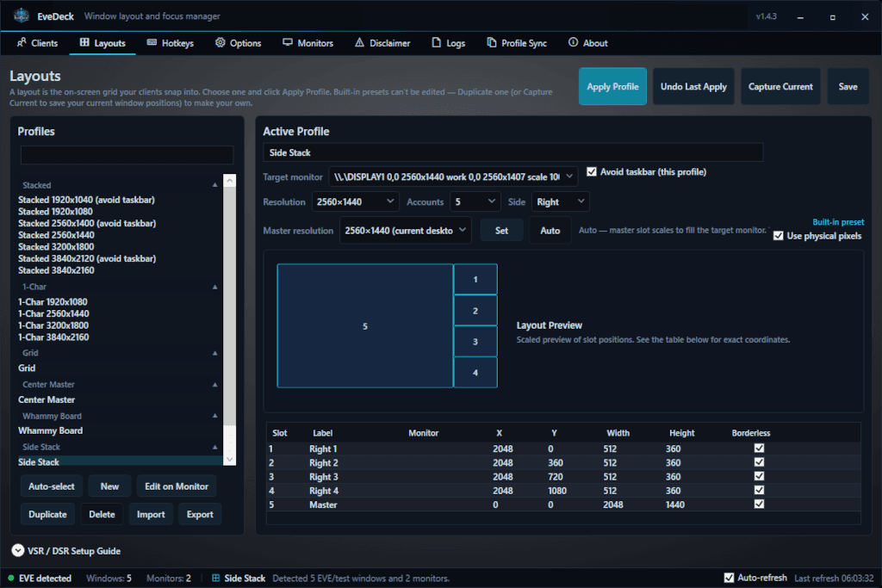Collapse the Center Master group

tap(214, 385)
